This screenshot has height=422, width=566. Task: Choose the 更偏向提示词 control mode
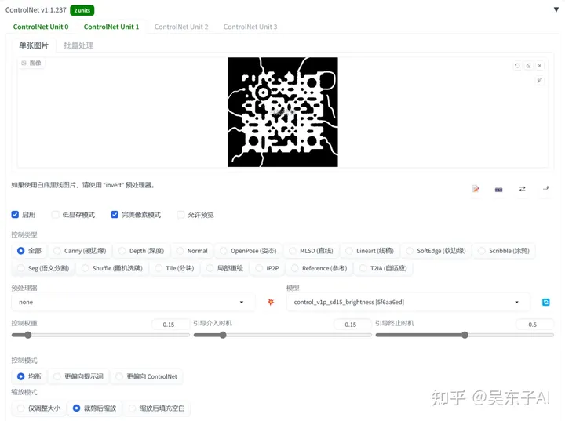[x=79, y=376]
